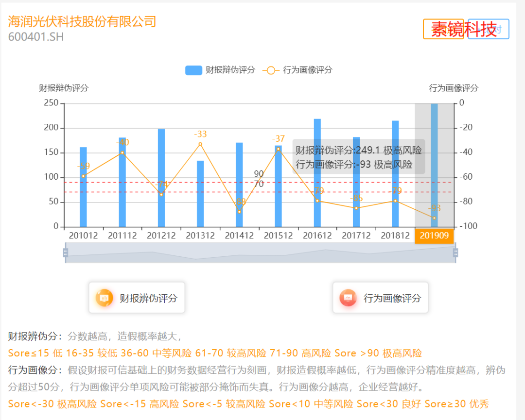Click the orange text Sore >90 极高风险
The image size is (525, 420).
coord(378,353)
